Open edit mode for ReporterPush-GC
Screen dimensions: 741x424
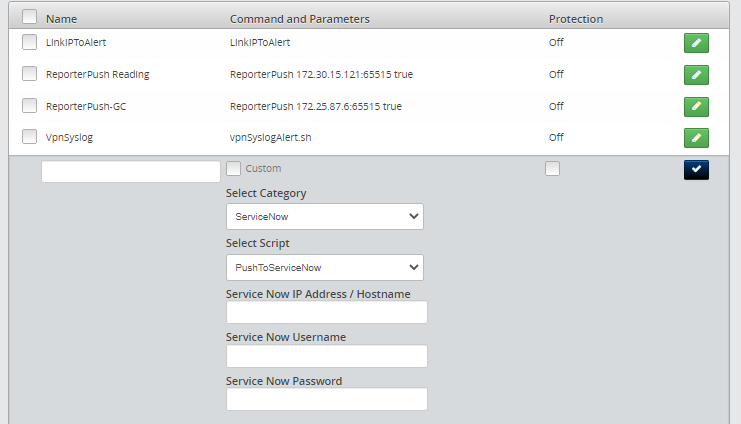tap(696, 106)
